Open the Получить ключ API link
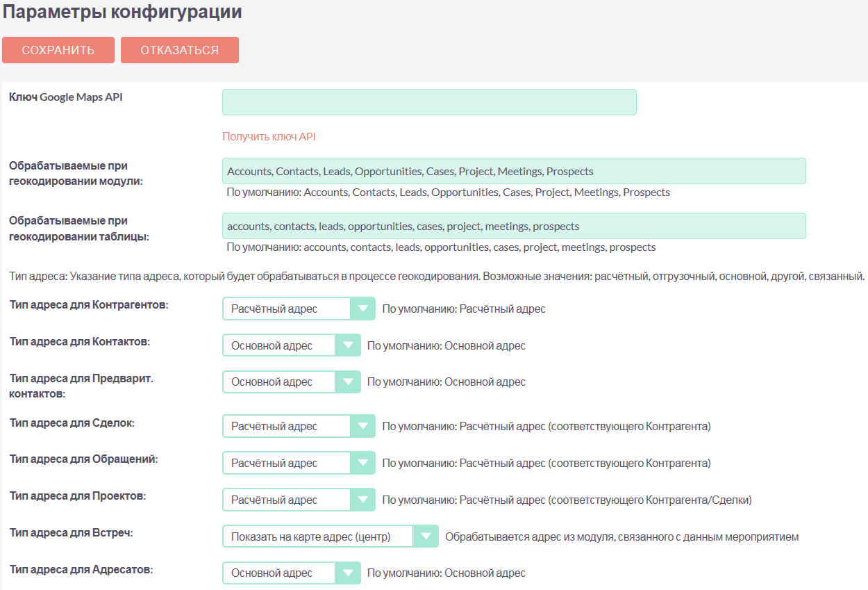This screenshot has width=868, height=590. [x=269, y=137]
